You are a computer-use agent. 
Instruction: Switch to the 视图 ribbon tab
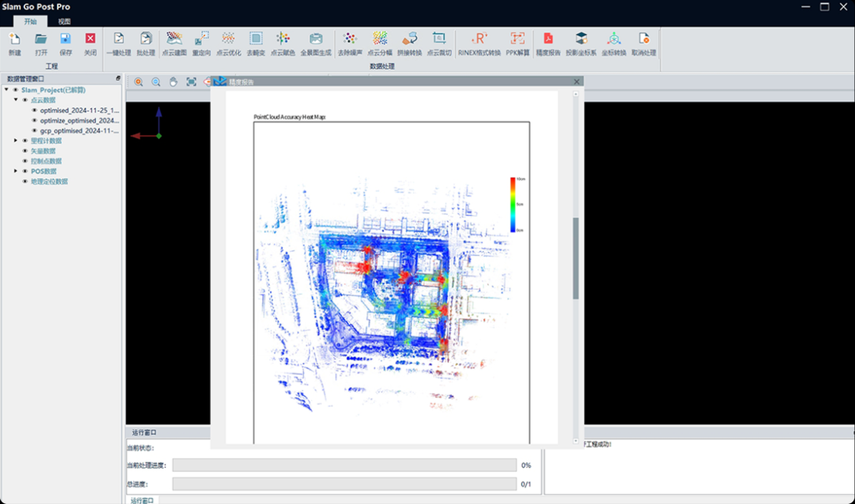[x=64, y=21]
